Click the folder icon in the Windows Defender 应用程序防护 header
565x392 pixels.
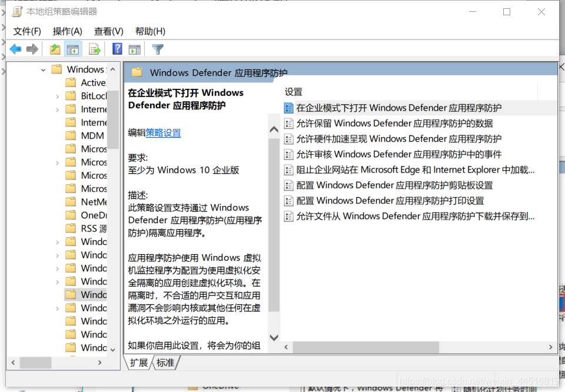(137, 72)
